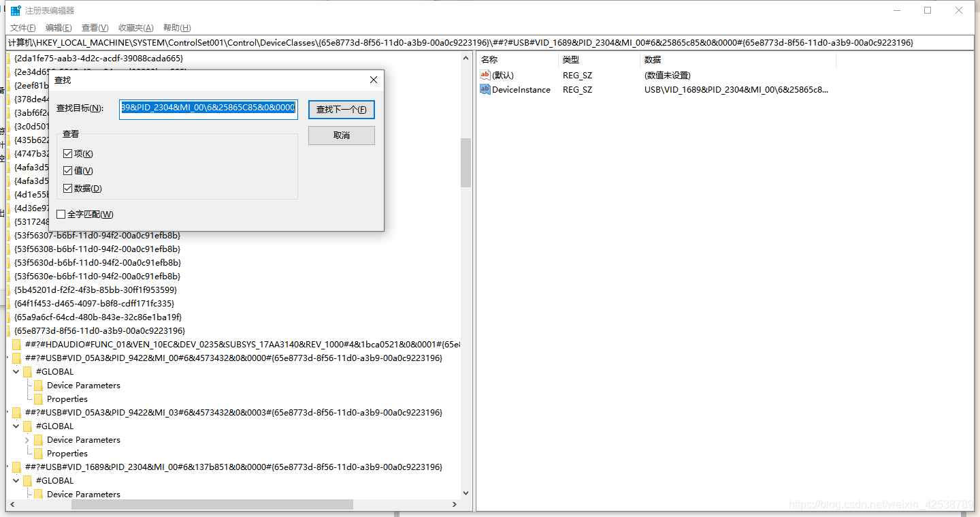Select key {53f5630e-b6bf-11d0-94f2-00a0c91efb8b}
The image size is (980, 517).
[x=97, y=277]
